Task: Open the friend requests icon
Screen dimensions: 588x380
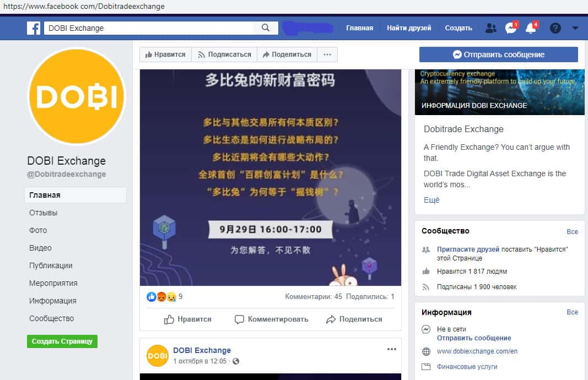Action: [490, 28]
